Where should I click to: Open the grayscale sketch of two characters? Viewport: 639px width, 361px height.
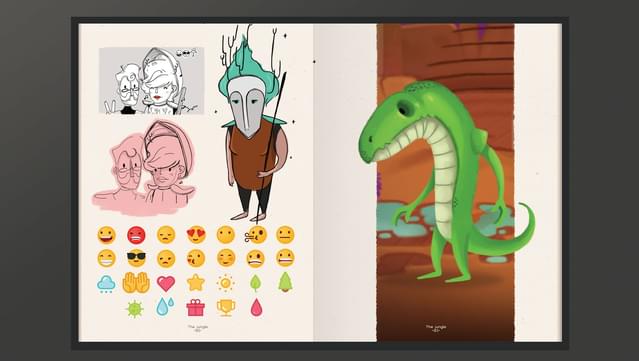click(151, 80)
